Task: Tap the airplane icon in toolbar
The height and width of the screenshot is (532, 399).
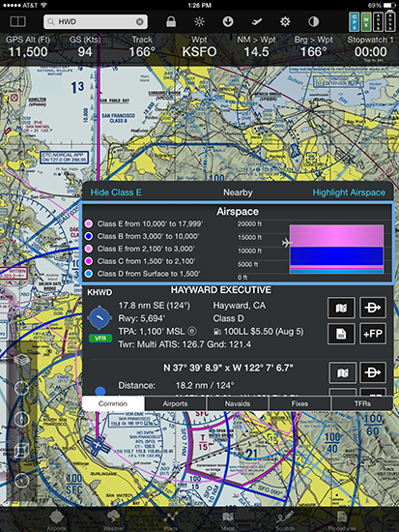Action: (x=257, y=21)
